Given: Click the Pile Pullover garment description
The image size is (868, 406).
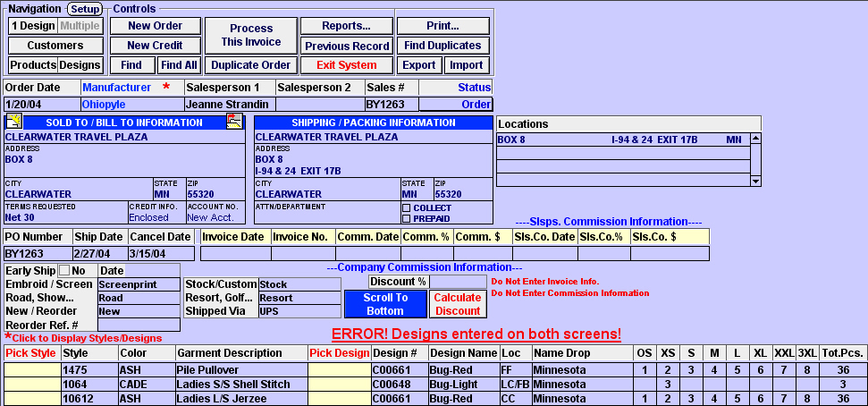Looking at the screenshot, I should click(x=240, y=369).
